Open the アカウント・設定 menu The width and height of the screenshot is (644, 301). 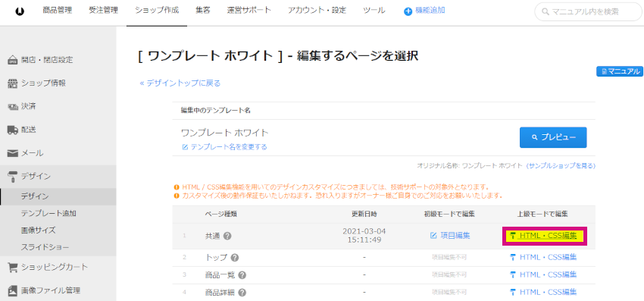point(317,11)
